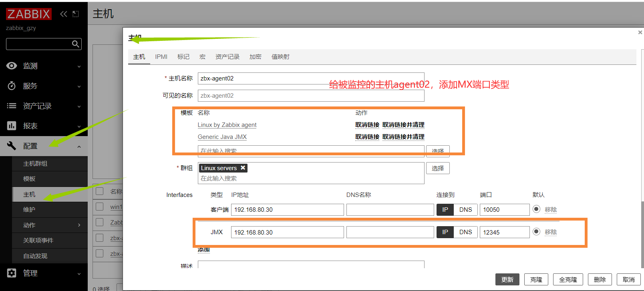Click 取消链接并清理 for Generic Java JMX
Screen dimensions: 644x291
[x=403, y=137]
